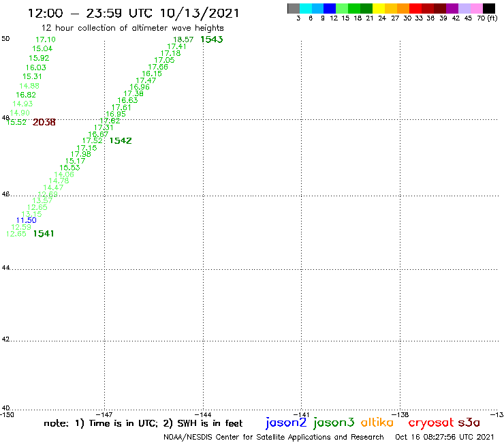Click the wave height value 13.15
This screenshot has width=504, height=443.
click(x=31, y=214)
